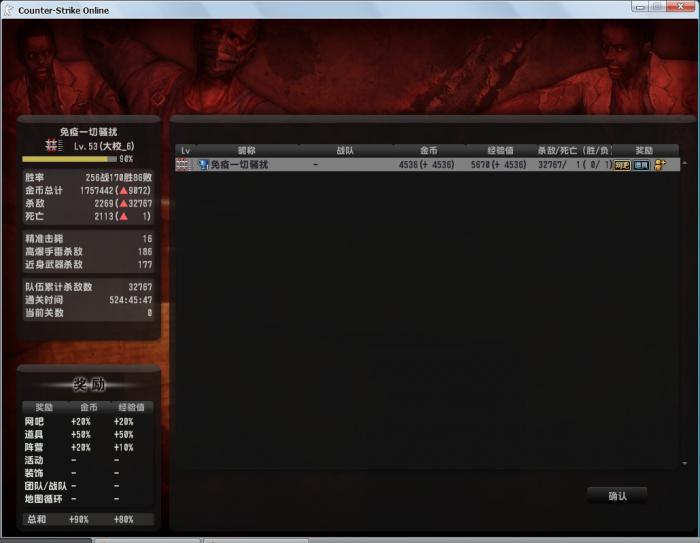Click the scroll-up arrow of the player list

684,163
